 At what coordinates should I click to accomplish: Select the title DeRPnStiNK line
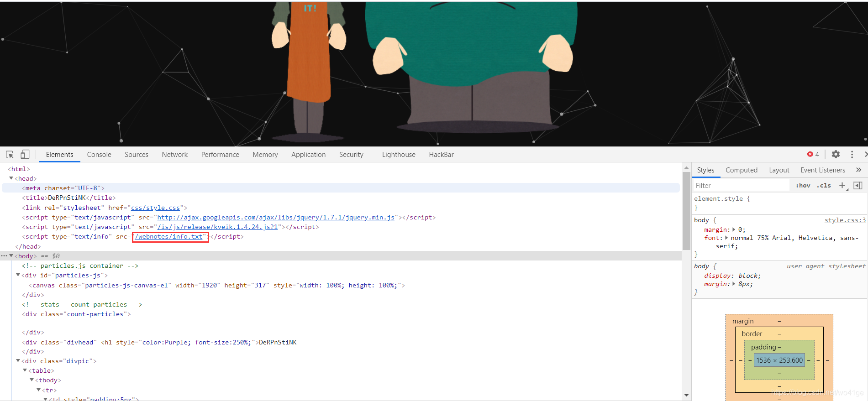(69, 198)
